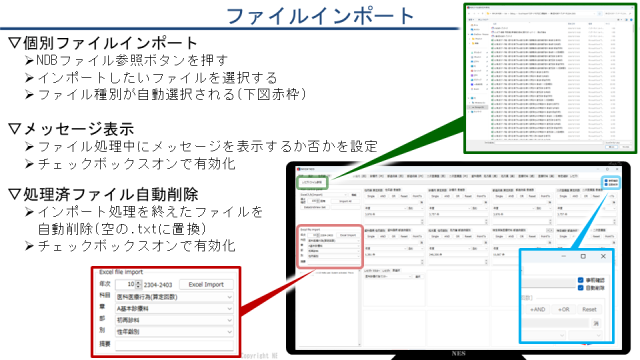
Task: Click the +OR button
Action: (564, 309)
